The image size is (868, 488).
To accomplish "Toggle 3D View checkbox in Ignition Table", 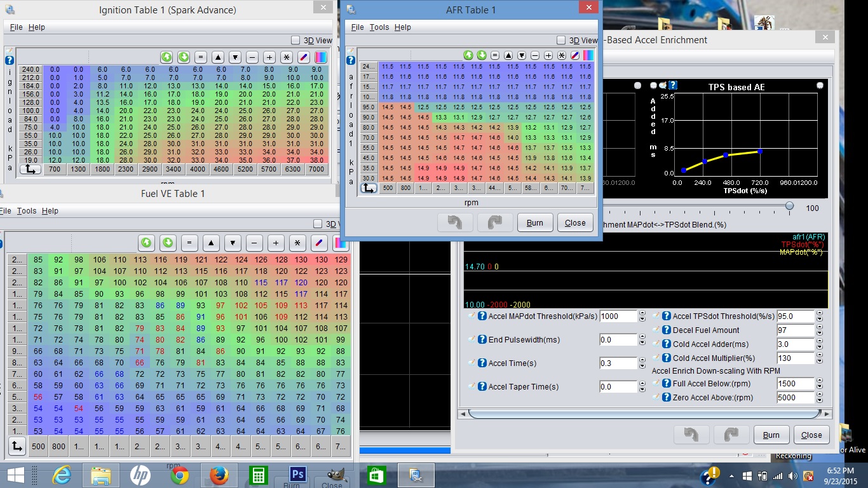I will 295,40.
